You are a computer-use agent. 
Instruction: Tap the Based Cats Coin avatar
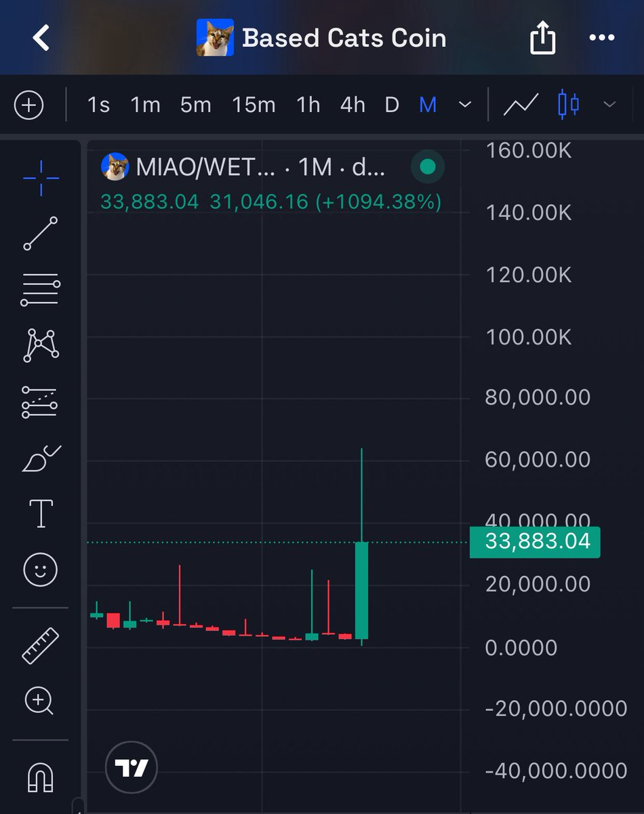tap(215, 38)
